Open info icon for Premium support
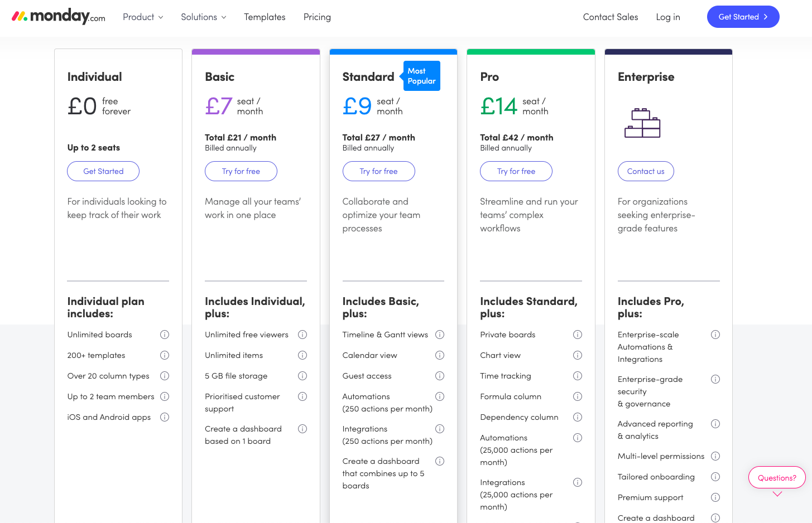Screen dimensions: 812x523 (x=715, y=497)
